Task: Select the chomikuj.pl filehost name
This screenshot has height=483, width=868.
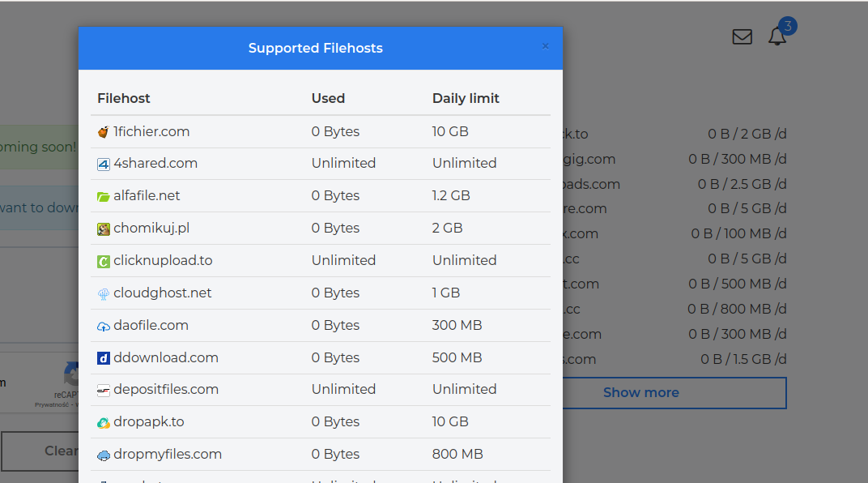Action: pos(151,228)
